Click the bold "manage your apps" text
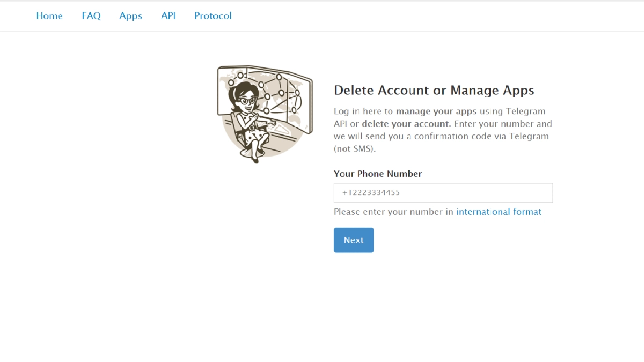Screen dimensions: 644x362 (436, 111)
